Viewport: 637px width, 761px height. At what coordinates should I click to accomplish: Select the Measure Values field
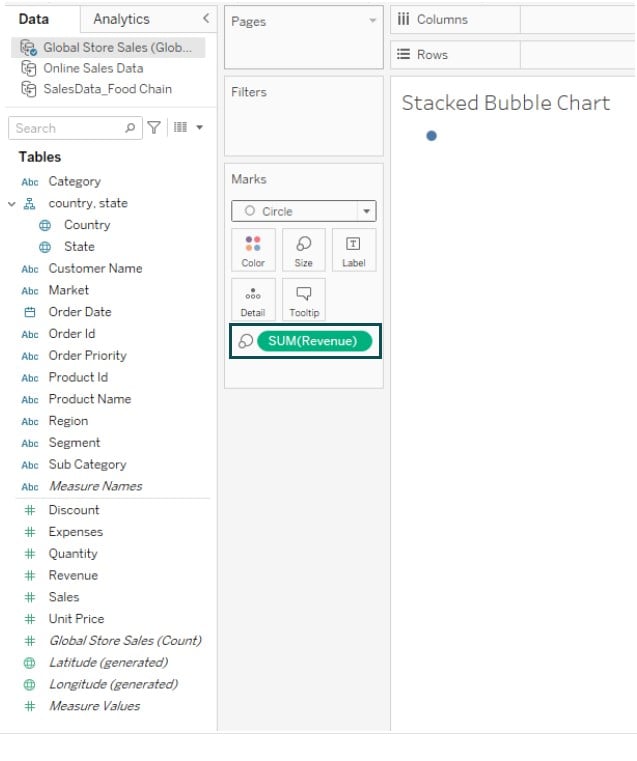[x=94, y=706]
